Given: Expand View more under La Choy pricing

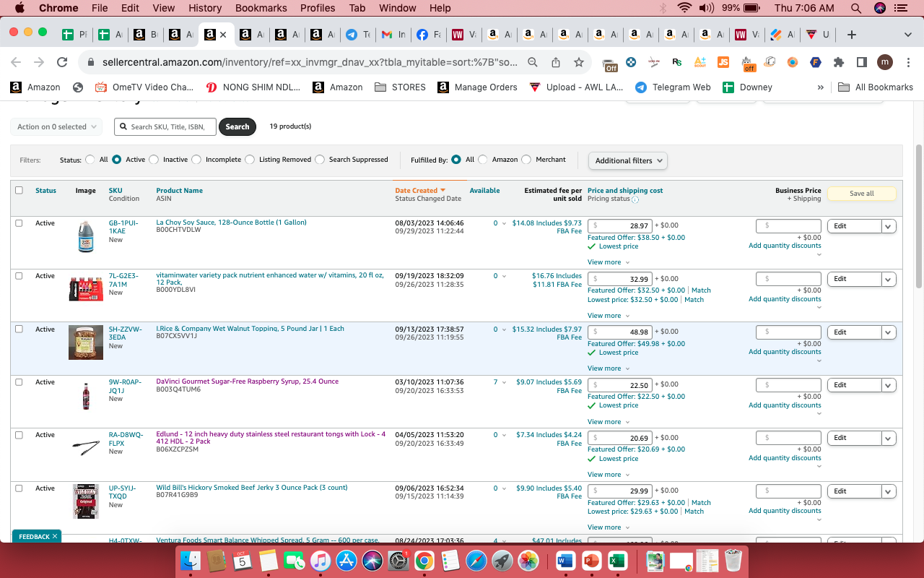Looking at the screenshot, I should [x=609, y=262].
